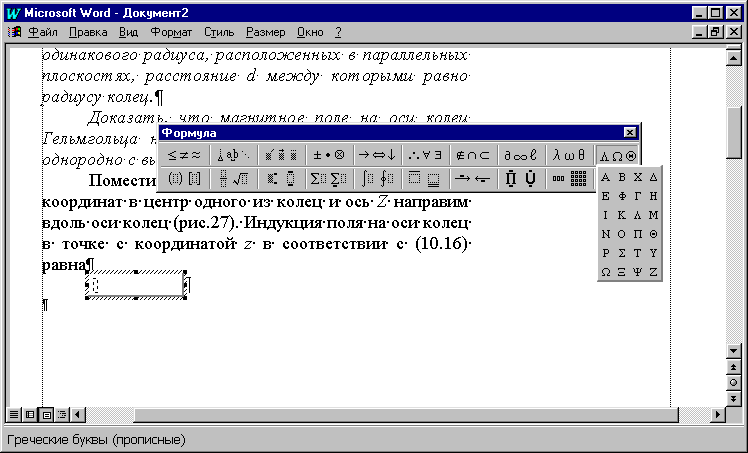This screenshot has height=453, width=748.
Task: Insert capital Alpha from Greek palette
Action: (605, 177)
